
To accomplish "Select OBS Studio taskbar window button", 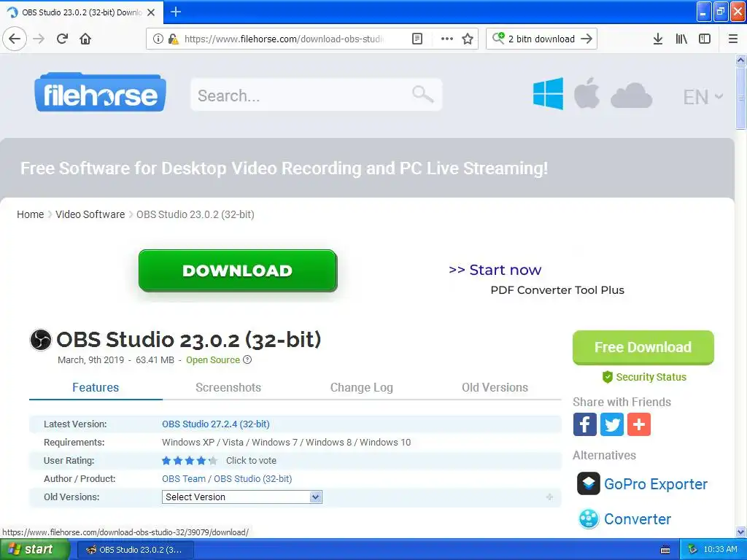I will pyautogui.click(x=135, y=550).
